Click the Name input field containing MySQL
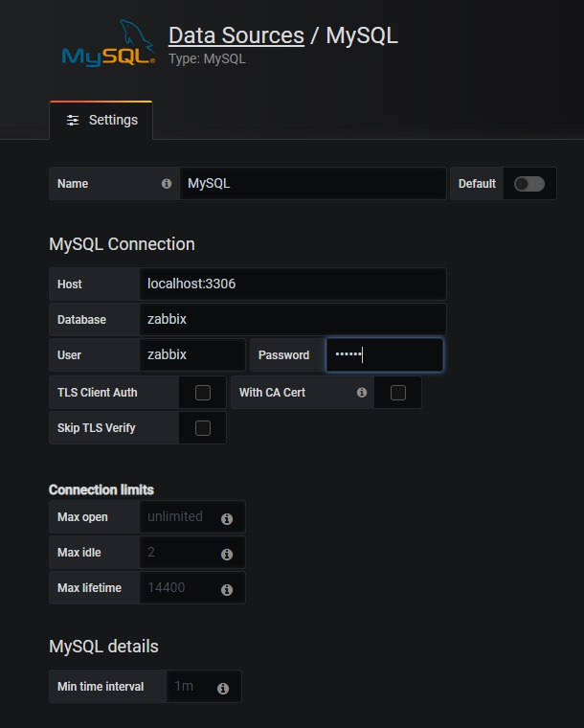The image size is (584, 728). click(x=312, y=184)
